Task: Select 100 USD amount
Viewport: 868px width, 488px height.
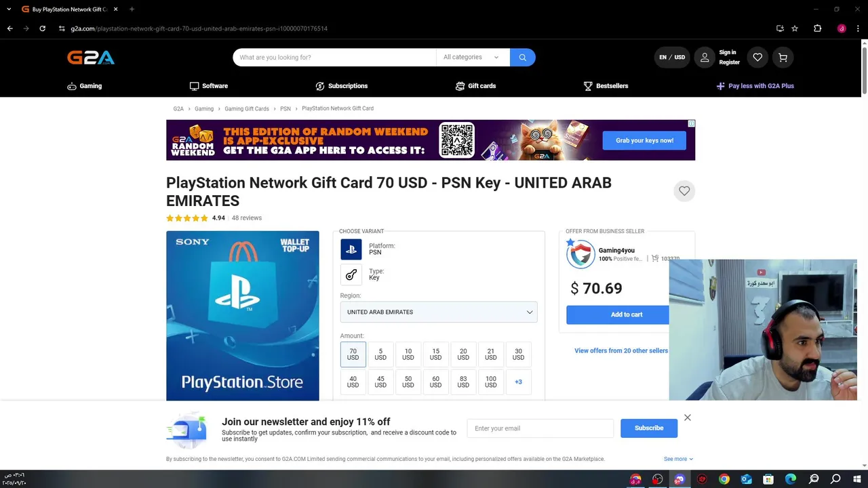Action: (491, 382)
